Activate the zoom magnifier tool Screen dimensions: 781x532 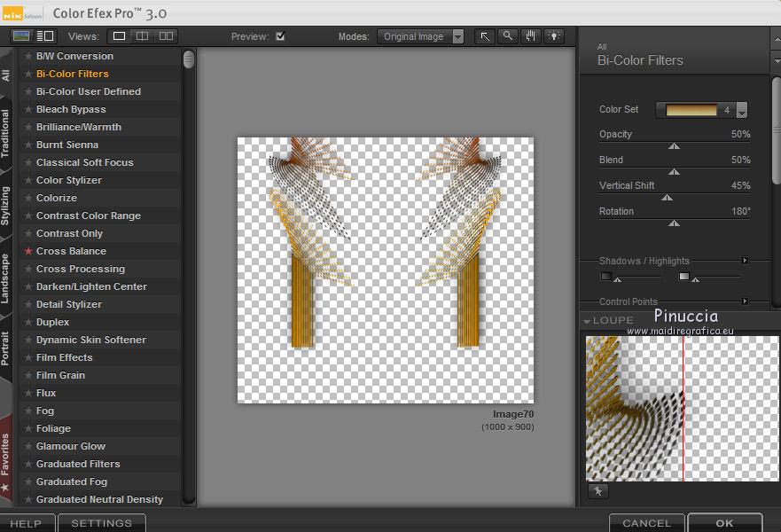click(x=508, y=36)
